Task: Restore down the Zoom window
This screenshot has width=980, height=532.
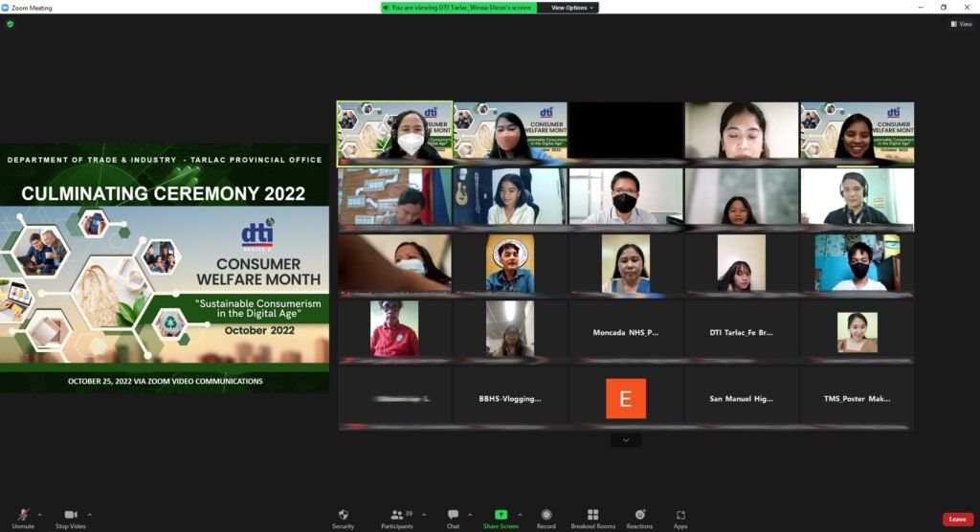Action: 943,8
